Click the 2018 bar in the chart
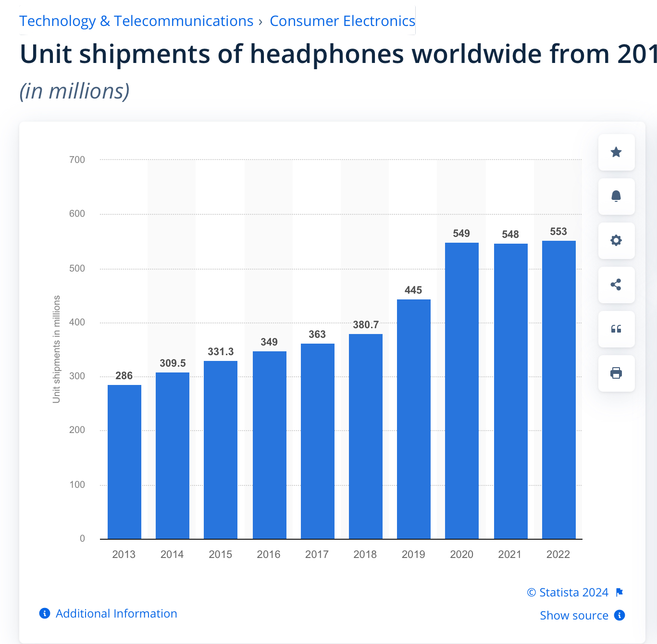The height and width of the screenshot is (644, 657). (x=366, y=436)
